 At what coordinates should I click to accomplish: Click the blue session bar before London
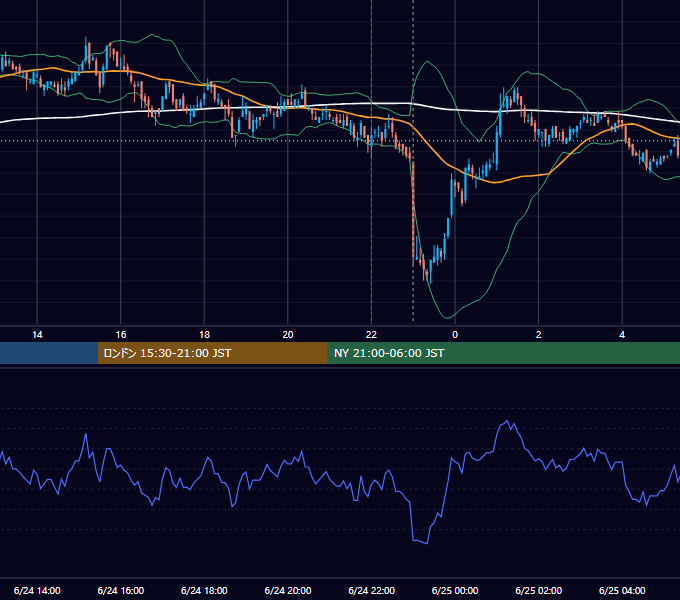[49, 353]
